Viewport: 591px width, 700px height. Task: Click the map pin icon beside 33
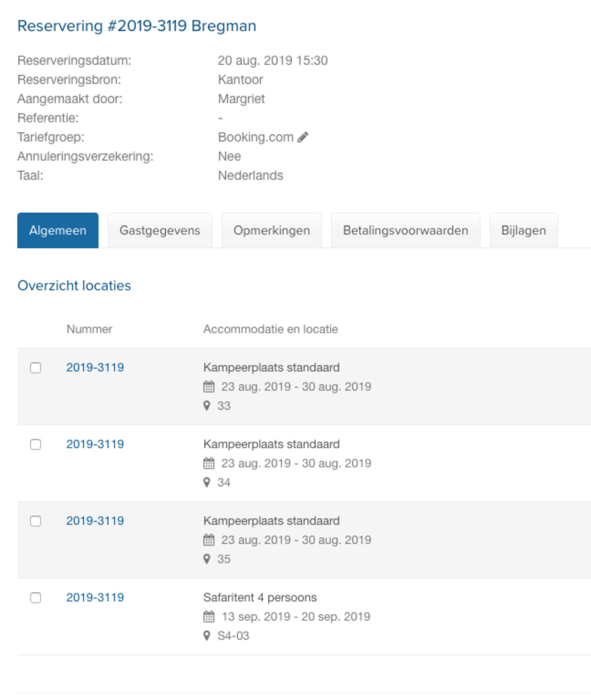tap(207, 406)
